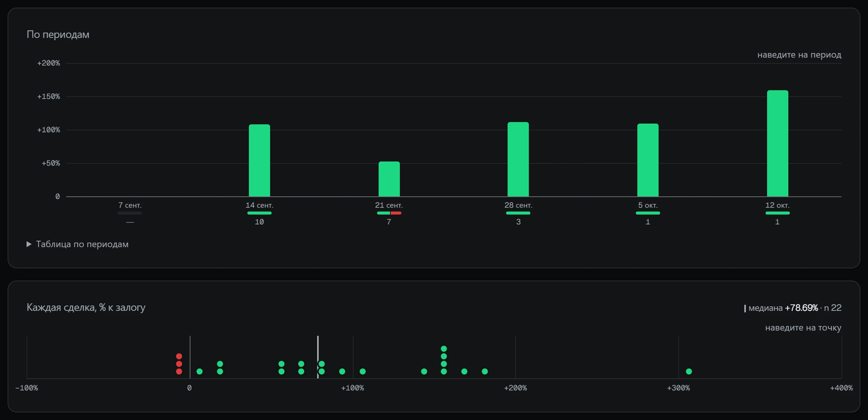The height and width of the screenshot is (420, 868).
Task: Click the deal count «3» under 28 сент.
Action: tap(518, 222)
